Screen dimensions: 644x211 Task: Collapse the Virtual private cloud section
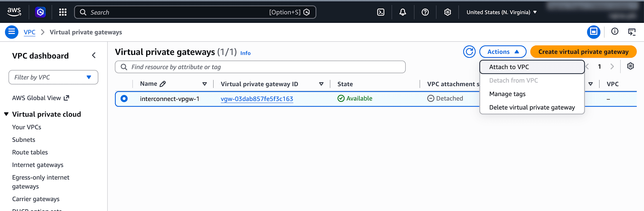(6, 114)
